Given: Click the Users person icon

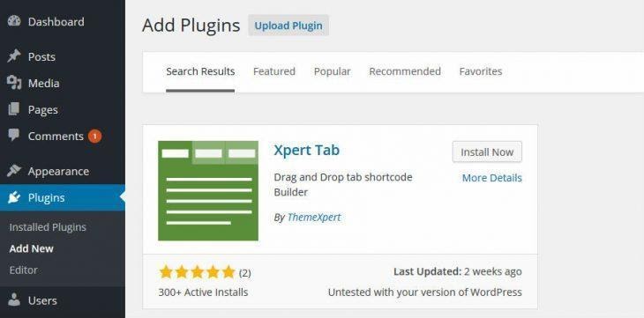Looking at the screenshot, I should (14, 300).
